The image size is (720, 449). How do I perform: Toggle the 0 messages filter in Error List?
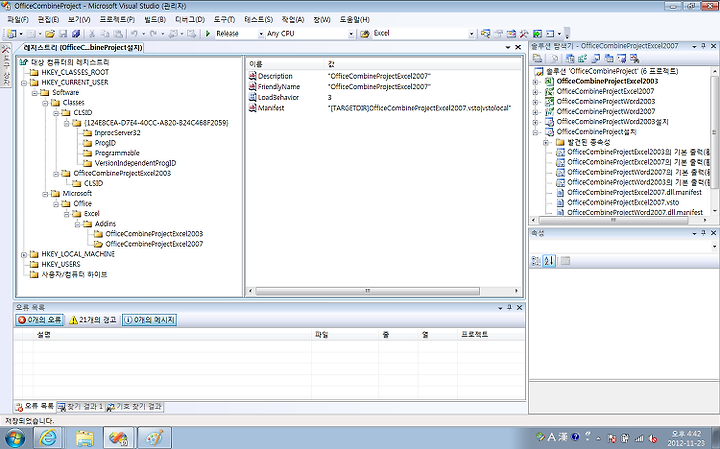[149, 320]
